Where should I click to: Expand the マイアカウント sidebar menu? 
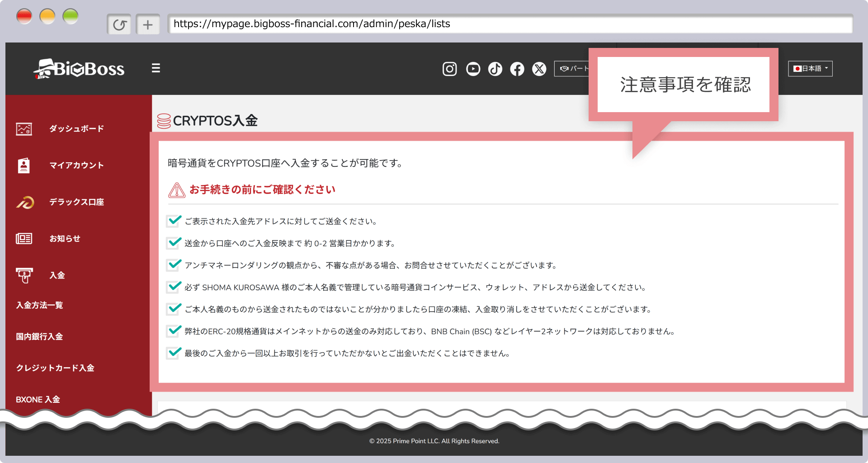pos(76,165)
